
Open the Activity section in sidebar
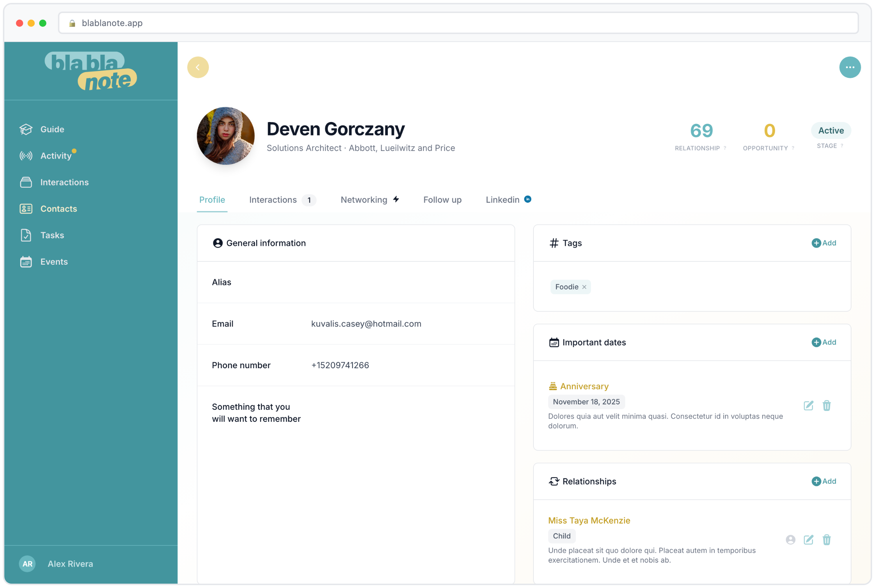click(x=55, y=156)
